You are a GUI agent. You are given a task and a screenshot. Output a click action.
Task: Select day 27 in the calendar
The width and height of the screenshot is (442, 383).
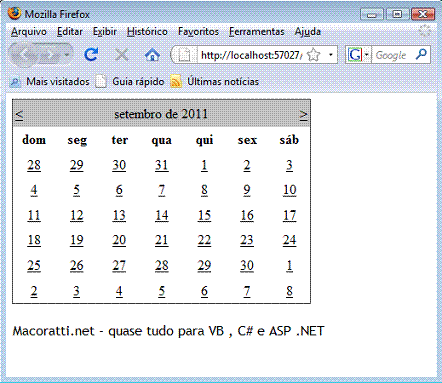(x=119, y=266)
